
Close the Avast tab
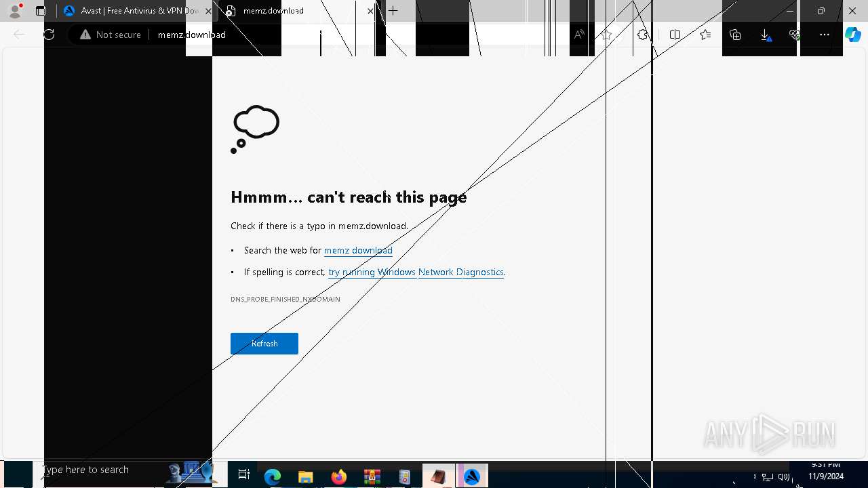coord(208,11)
